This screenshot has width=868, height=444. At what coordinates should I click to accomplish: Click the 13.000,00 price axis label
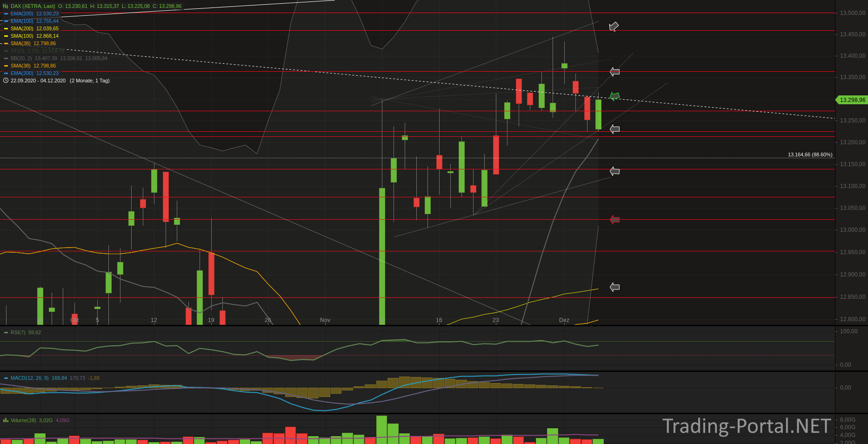coord(853,230)
